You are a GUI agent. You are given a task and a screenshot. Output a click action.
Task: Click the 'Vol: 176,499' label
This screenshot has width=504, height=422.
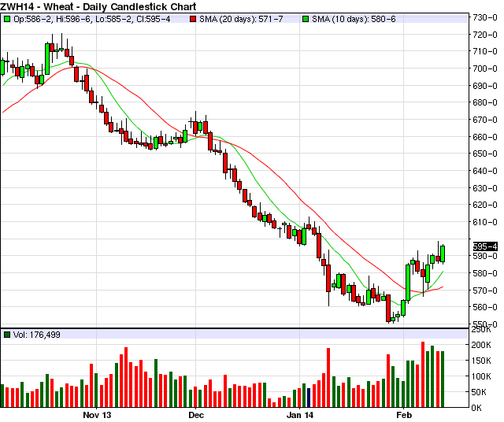tap(37, 335)
